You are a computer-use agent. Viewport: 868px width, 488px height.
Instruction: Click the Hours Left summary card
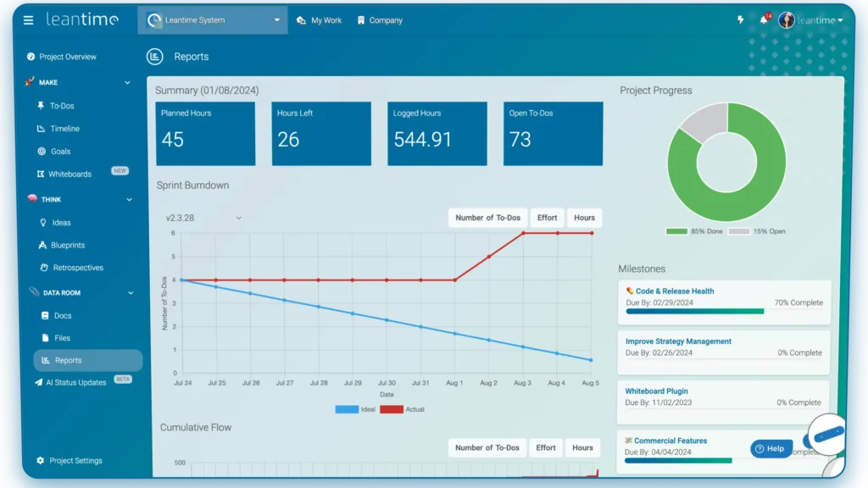(321, 133)
